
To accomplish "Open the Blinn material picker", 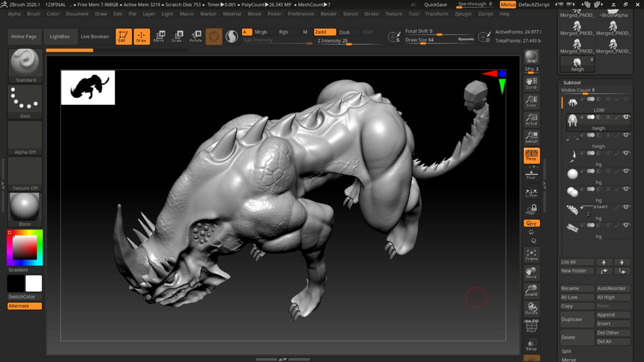I will click(25, 209).
